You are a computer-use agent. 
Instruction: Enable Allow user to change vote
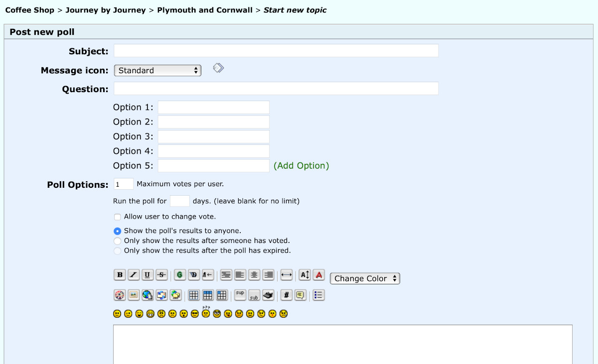click(x=118, y=217)
